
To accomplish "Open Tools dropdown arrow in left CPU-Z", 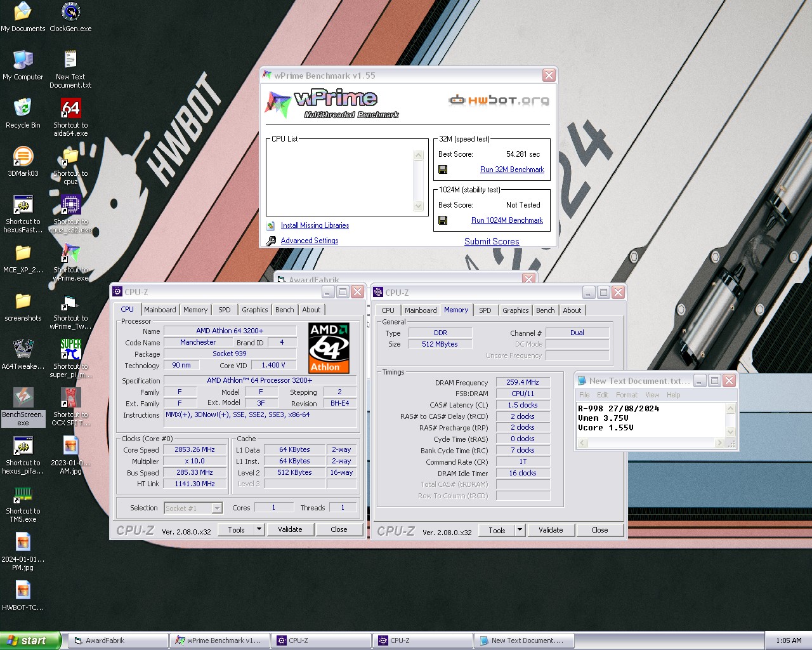I will click(x=259, y=529).
